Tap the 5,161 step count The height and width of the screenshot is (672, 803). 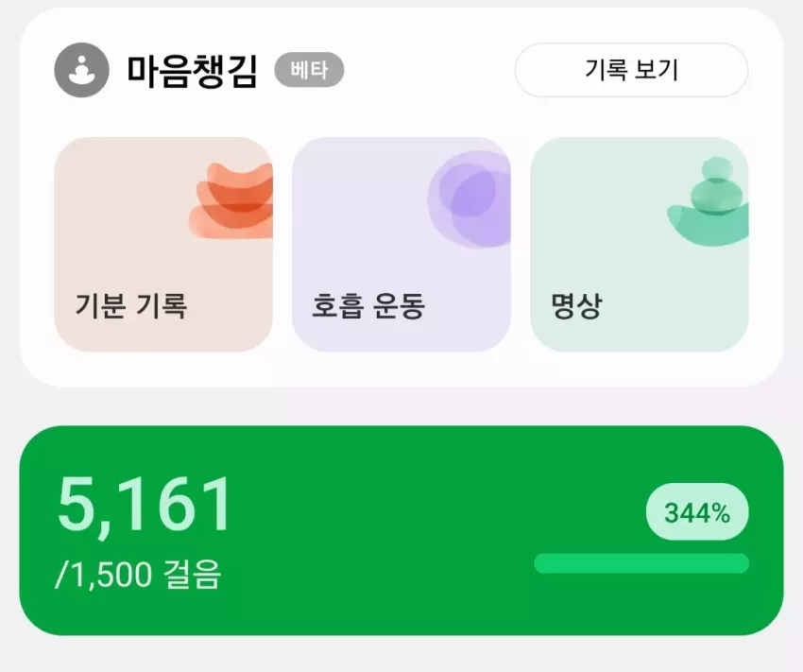click(x=145, y=504)
